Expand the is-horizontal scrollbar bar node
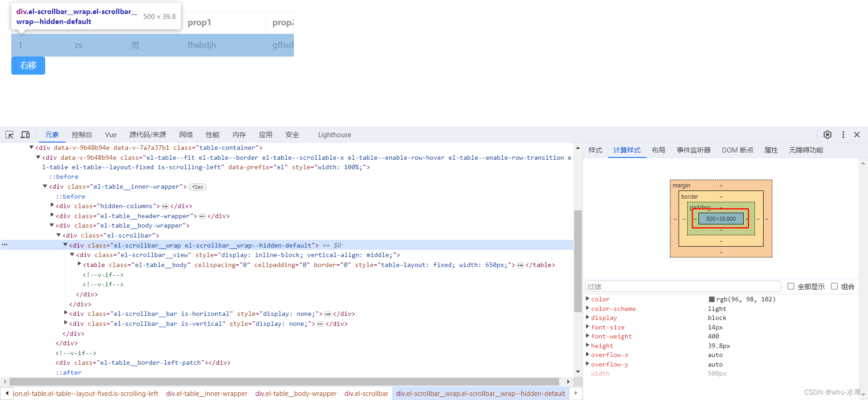 pyautogui.click(x=66, y=313)
